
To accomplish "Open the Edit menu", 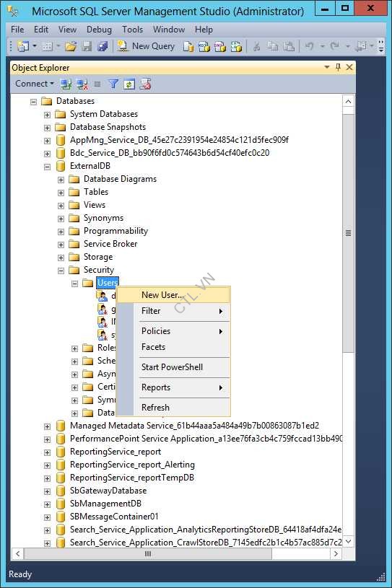I will (41, 30).
